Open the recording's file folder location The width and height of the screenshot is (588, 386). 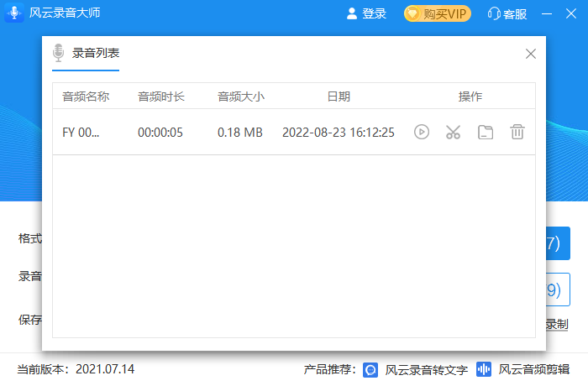click(486, 132)
